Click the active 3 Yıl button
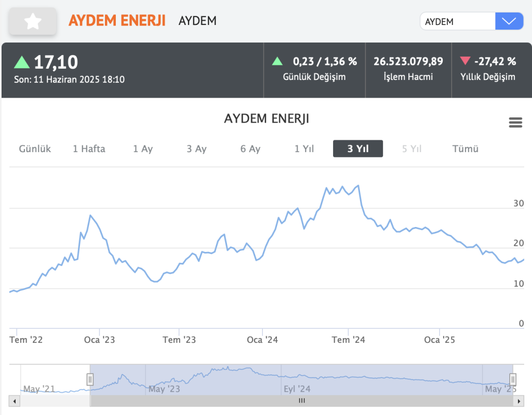Screen dimensions: 532x415 pos(358,149)
